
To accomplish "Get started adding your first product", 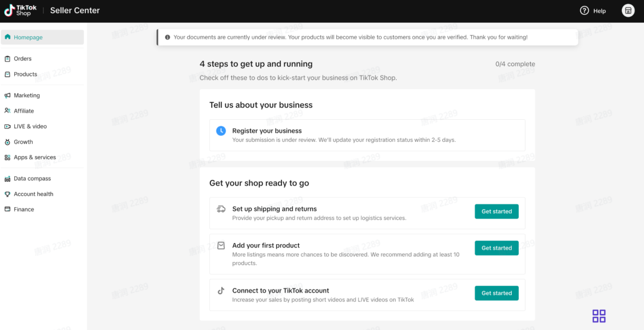I will tap(496, 248).
